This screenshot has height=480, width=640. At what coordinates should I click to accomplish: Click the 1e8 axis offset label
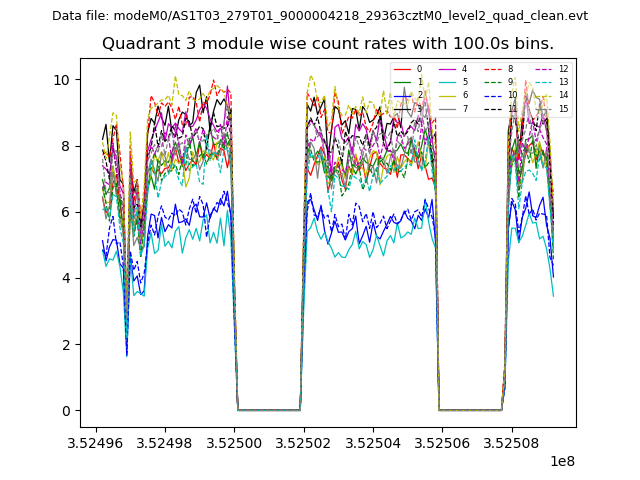564,461
